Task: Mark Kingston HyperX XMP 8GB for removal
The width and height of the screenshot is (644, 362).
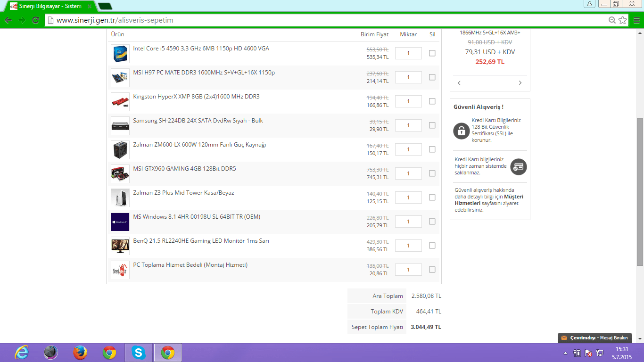Action: (432, 101)
